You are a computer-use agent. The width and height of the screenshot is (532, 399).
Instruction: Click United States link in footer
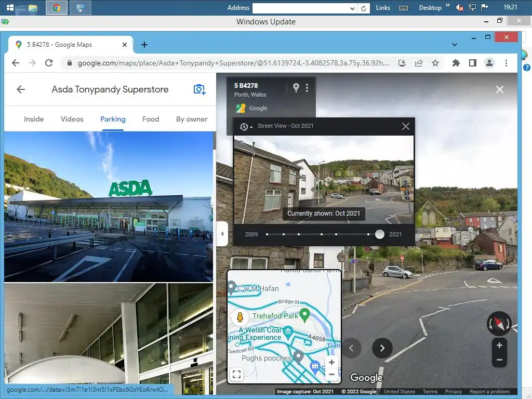(400, 392)
